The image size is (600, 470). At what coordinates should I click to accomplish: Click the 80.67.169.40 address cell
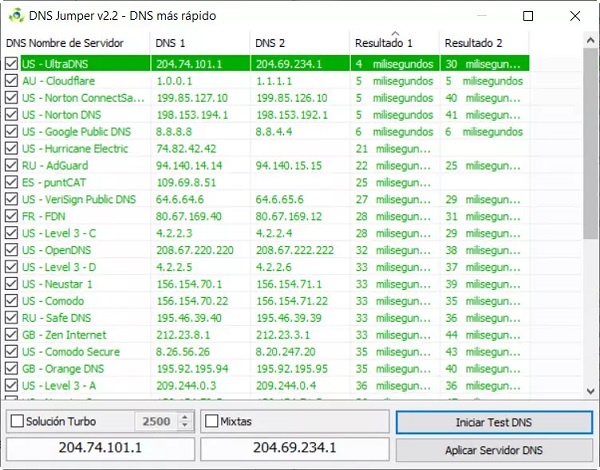tap(189, 216)
